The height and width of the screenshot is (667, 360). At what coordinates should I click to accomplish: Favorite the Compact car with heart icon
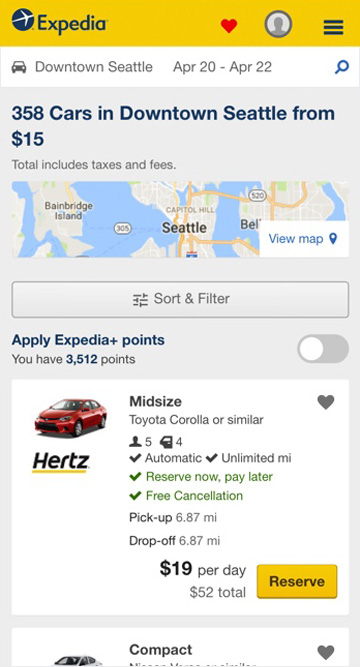[x=326, y=652]
